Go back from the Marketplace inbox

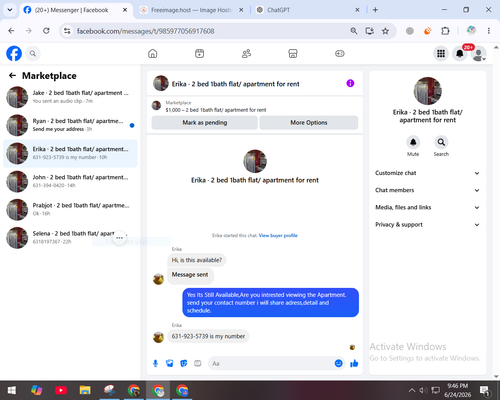coord(12,76)
